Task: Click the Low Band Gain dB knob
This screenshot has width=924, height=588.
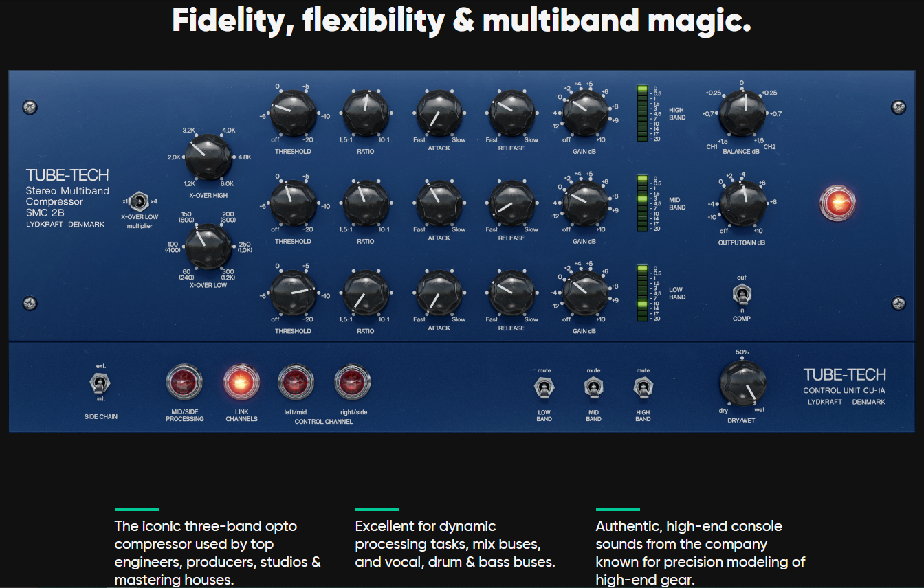Action: coord(585,293)
